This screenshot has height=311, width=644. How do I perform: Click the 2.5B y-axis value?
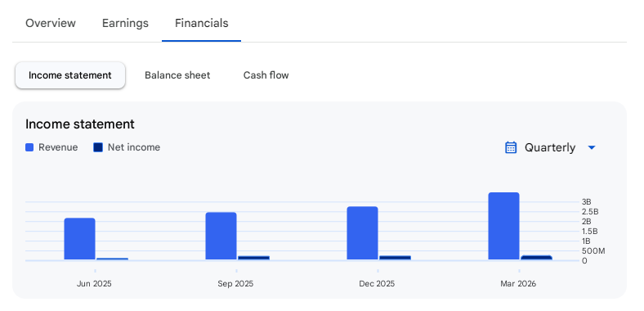(x=590, y=212)
